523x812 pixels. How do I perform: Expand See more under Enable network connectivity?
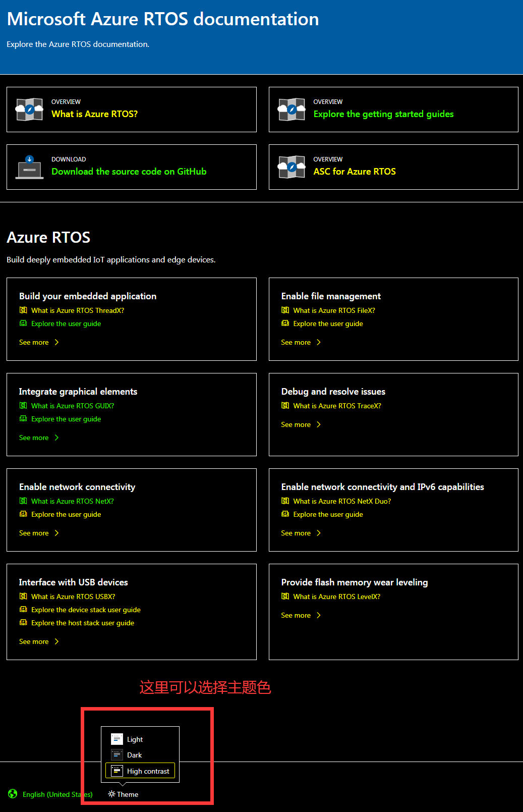(x=39, y=533)
